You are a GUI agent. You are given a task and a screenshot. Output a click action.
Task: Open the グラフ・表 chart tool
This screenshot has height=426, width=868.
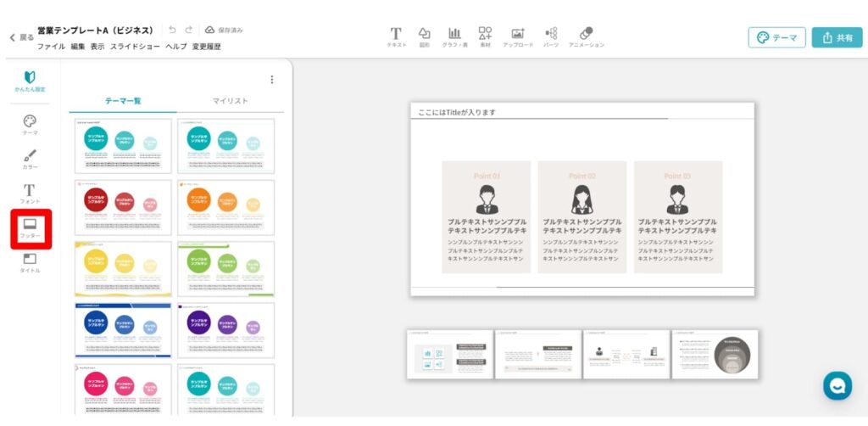[454, 36]
